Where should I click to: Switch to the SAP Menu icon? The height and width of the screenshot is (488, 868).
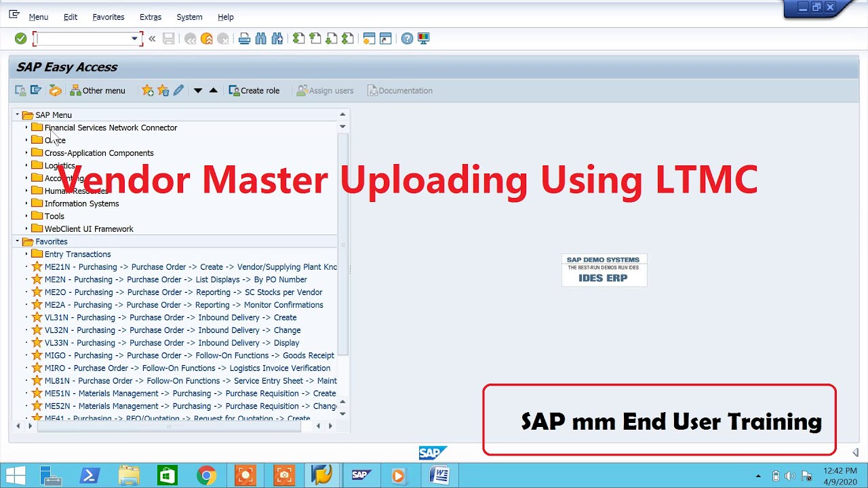36,90
